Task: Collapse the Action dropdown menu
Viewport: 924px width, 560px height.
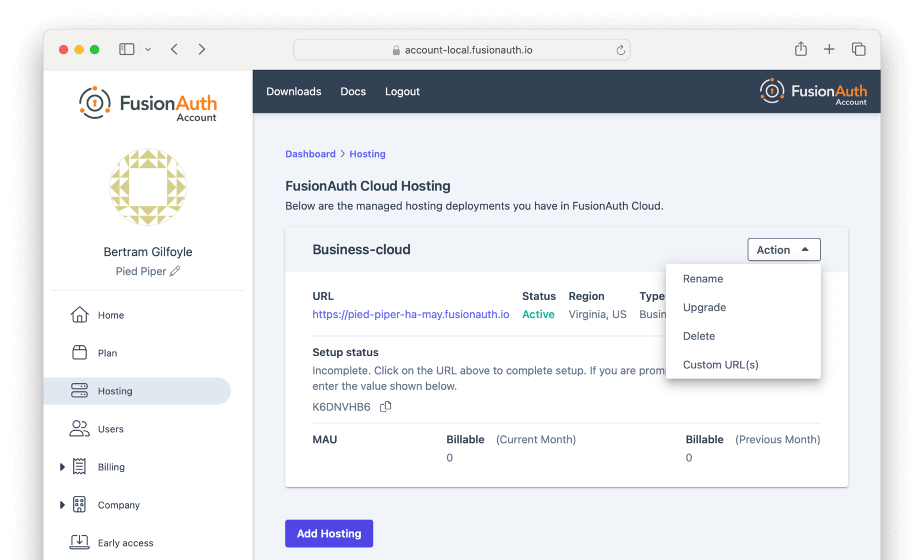Action: (783, 249)
